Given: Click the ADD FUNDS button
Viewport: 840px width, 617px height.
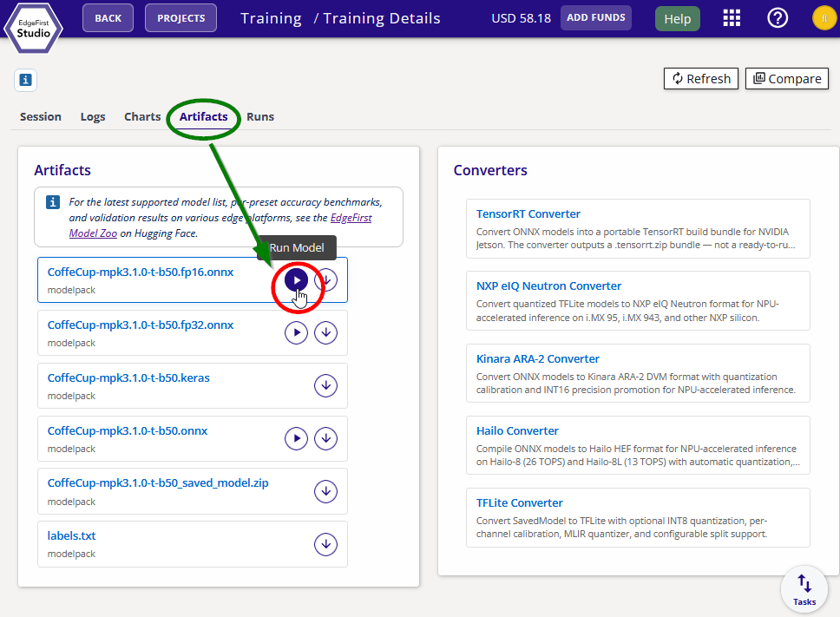Looking at the screenshot, I should (x=595, y=18).
